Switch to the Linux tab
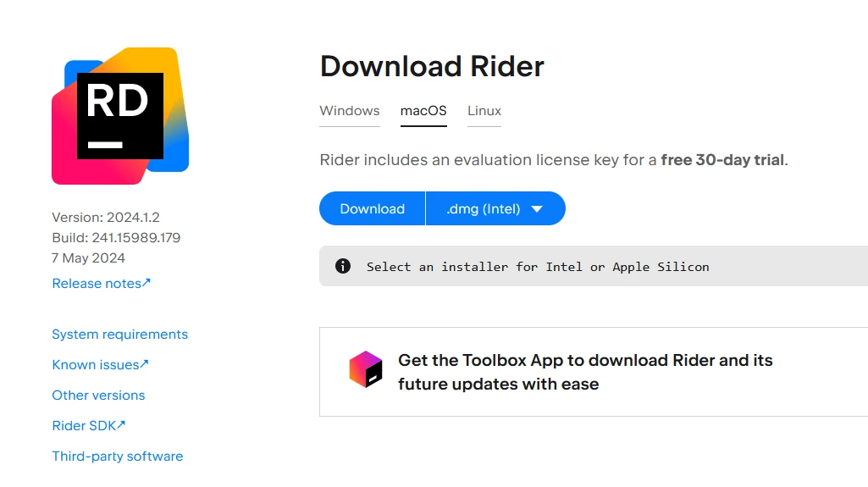868x487 pixels. pyautogui.click(x=484, y=111)
